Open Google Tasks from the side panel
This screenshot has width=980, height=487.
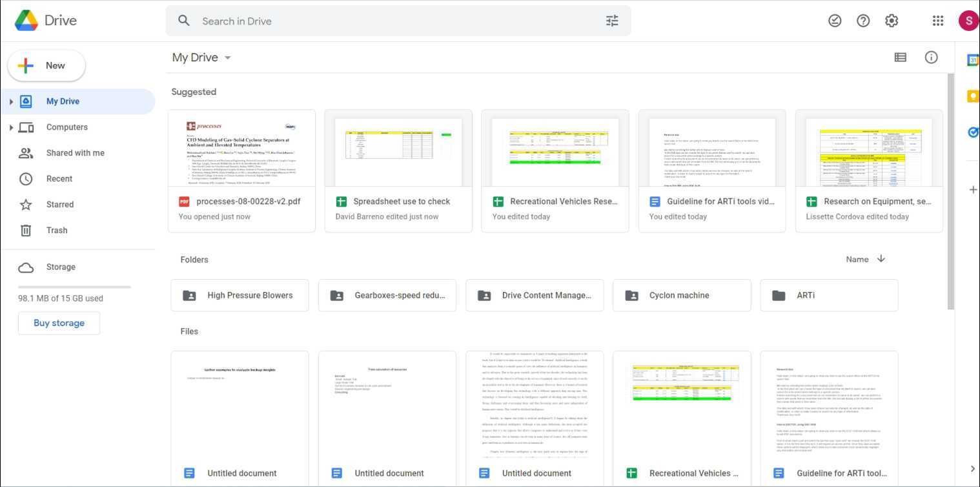pyautogui.click(x=972, y=132)
